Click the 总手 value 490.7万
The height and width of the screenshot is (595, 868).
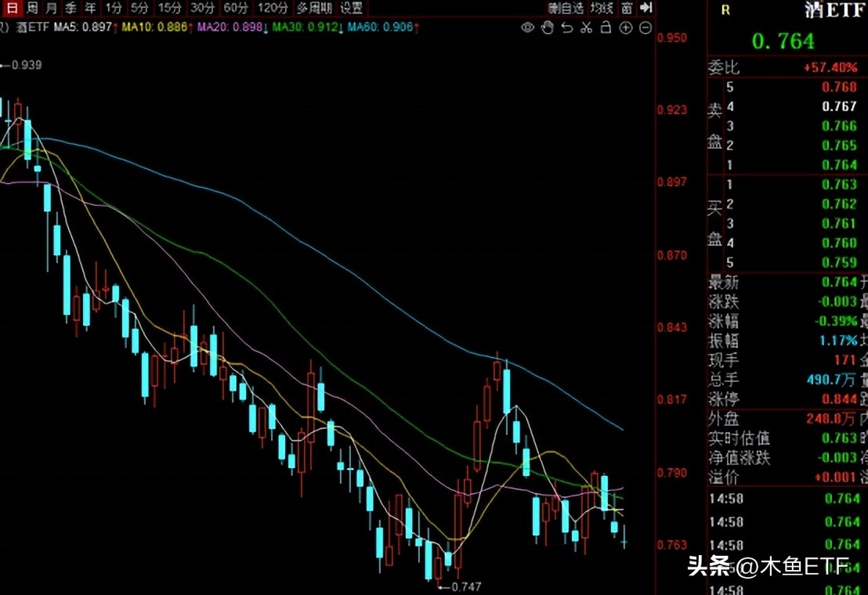click(831, 380)
